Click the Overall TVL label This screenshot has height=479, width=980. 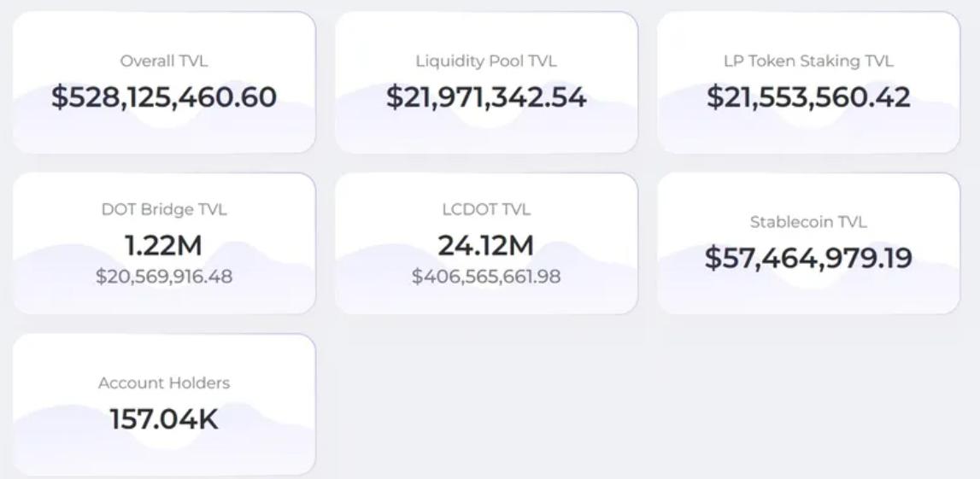pyautogui.click(x=164, y=61)
